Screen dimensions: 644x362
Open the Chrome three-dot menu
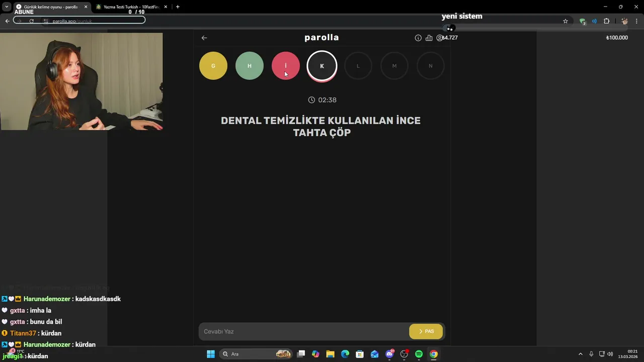pos(637,21)
